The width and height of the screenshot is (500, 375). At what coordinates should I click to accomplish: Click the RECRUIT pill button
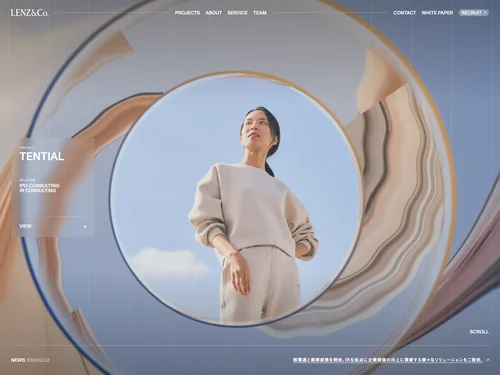coord(474,13)
